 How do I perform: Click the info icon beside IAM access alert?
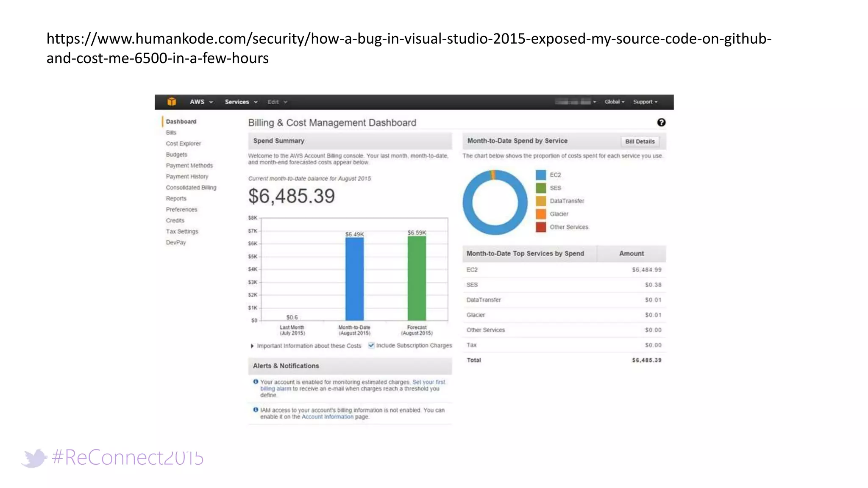point(256,410)
